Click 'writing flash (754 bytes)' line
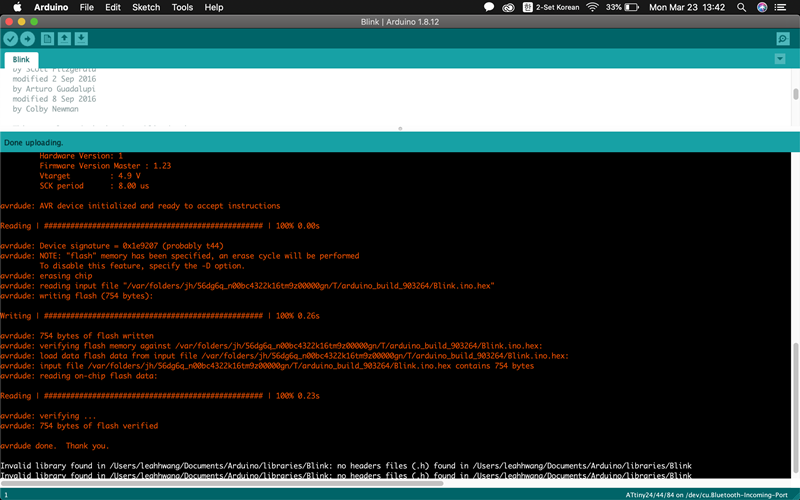 [77, 295]
